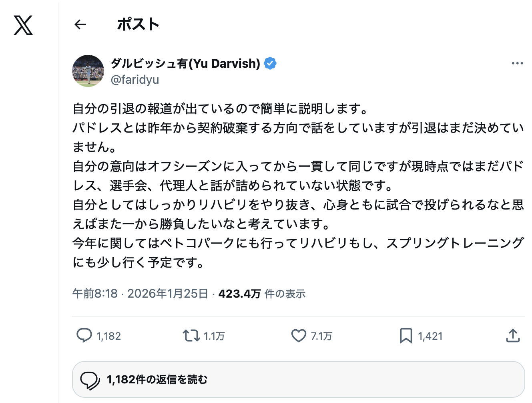Open the ダルビッシュ有(Yu Darvish) display name link
This screenshot has width=532, height=403.
tap(185, 63)
